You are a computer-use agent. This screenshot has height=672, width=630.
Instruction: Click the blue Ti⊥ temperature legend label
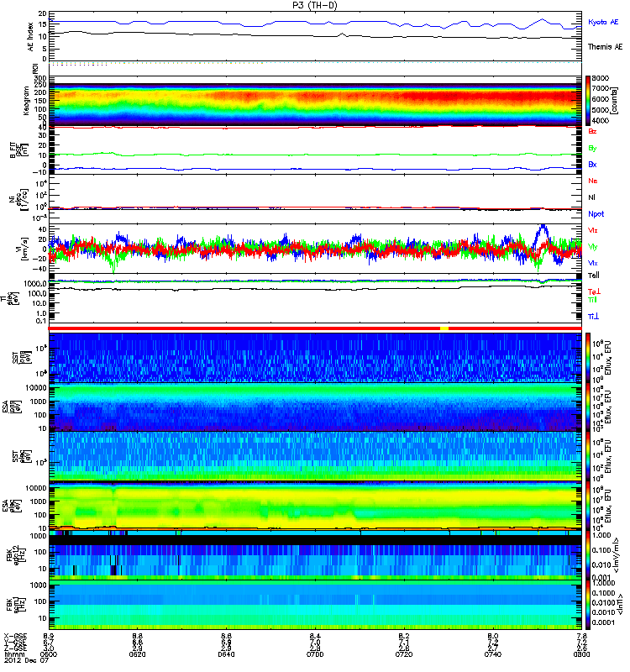[593, 317]
